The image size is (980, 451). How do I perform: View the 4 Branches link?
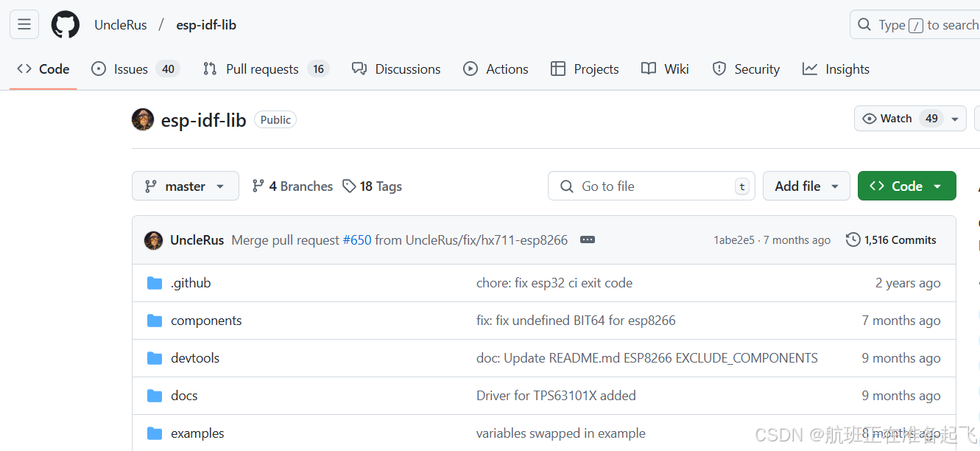point(292,186)
